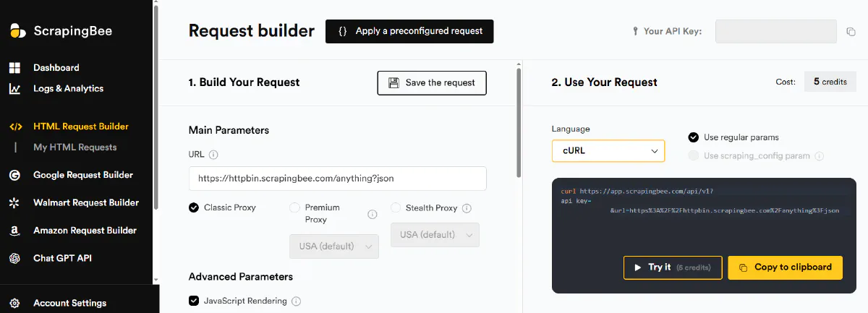This screenshot has width=868, height=313.
Task: Select the Premium Proxy radio button
Action: pyautogui.click(x=294, y=207)
